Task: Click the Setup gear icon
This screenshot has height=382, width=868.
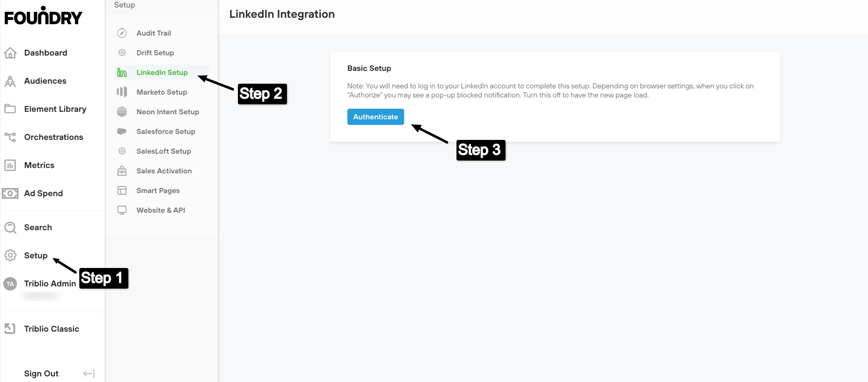Action: tap(10, 255)
